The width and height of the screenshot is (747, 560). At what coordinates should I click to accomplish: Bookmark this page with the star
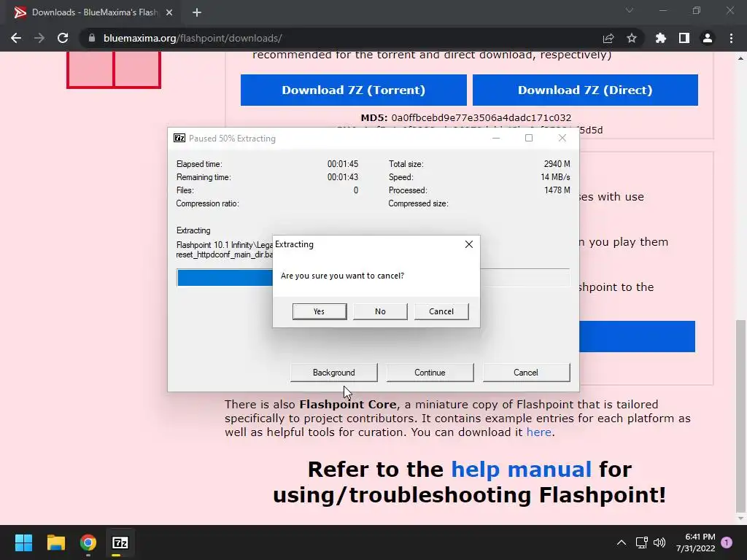coord(632,38)
